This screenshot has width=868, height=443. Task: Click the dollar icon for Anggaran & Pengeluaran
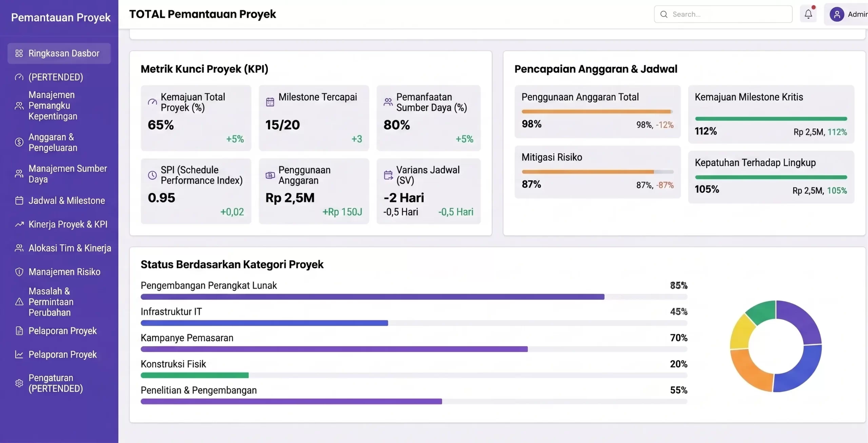[x=19, y=142]
